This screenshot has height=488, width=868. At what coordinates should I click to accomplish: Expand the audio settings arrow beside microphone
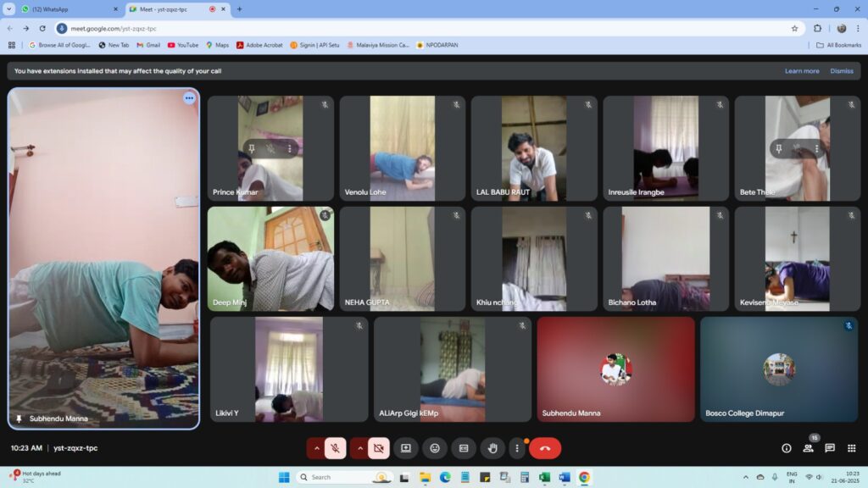[x=317, y=448]
